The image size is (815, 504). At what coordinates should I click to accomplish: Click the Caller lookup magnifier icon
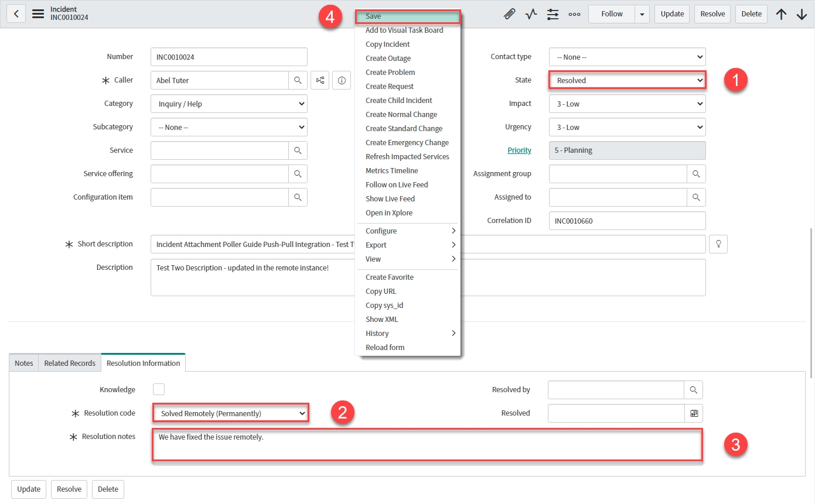(298, 80)
